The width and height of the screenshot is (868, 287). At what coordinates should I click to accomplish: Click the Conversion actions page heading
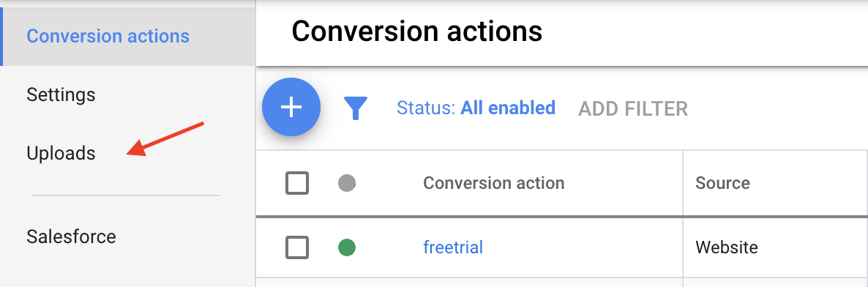(x=417, y=31)
